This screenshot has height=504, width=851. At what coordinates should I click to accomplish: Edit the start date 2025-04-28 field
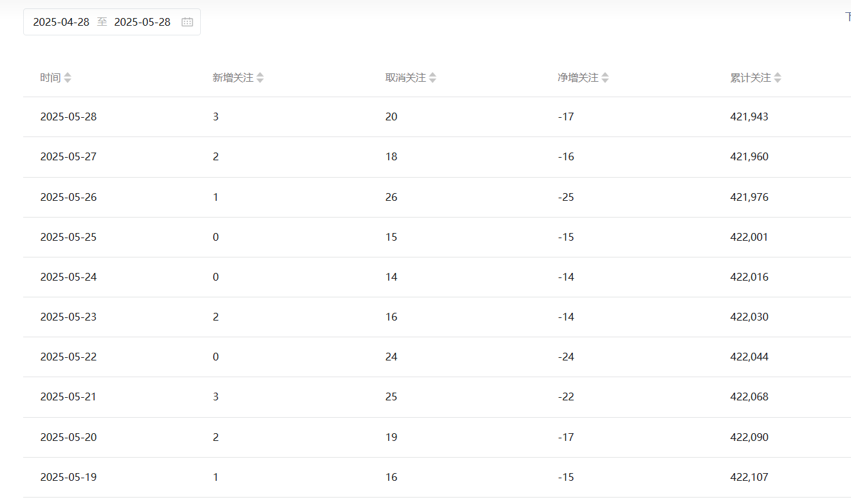[x=61, y=22]
